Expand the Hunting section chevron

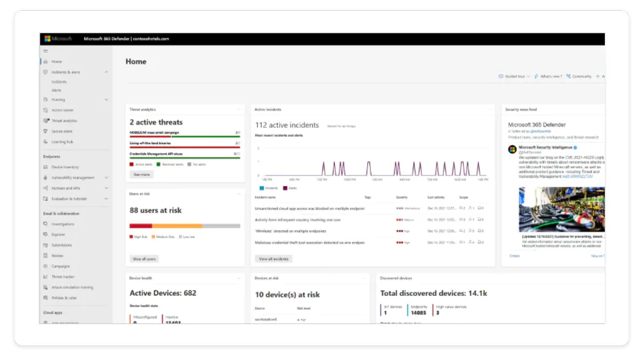pos(106,99)
